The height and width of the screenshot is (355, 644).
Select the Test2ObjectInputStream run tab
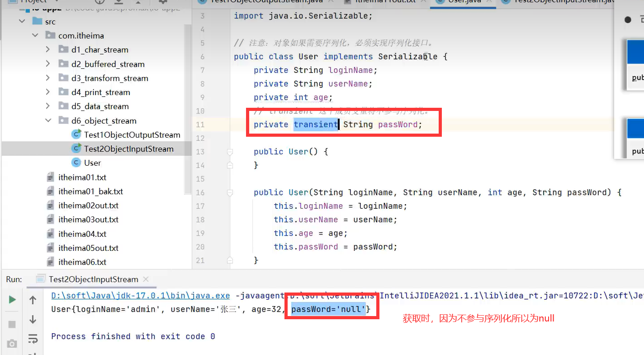coord(93,279)
